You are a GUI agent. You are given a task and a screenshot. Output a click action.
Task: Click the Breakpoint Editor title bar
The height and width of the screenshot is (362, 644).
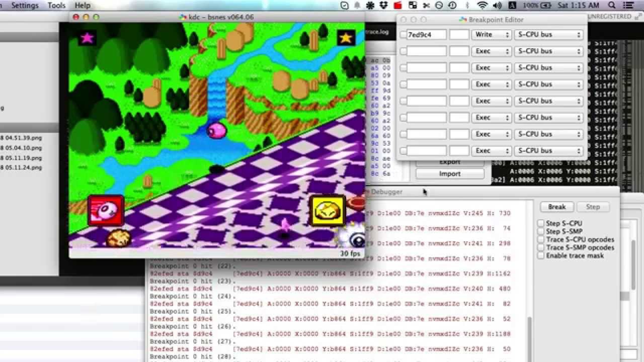coord(492,20)
